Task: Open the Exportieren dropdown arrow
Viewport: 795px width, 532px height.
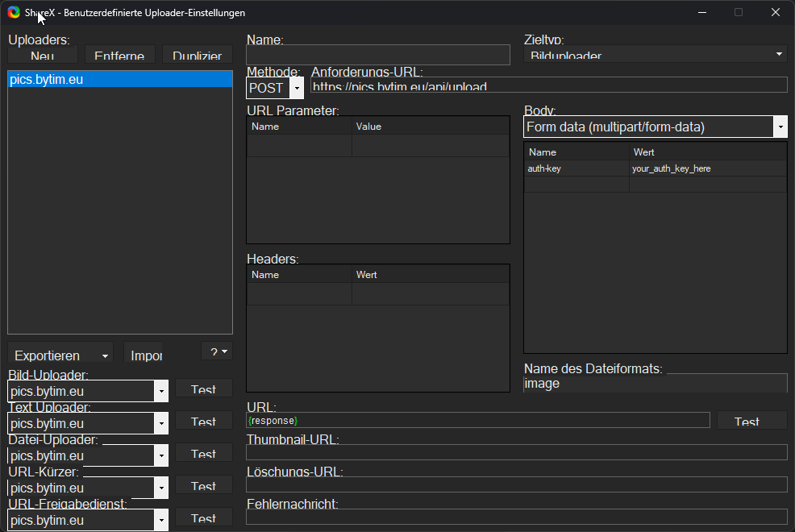Action: click(105, 355)
